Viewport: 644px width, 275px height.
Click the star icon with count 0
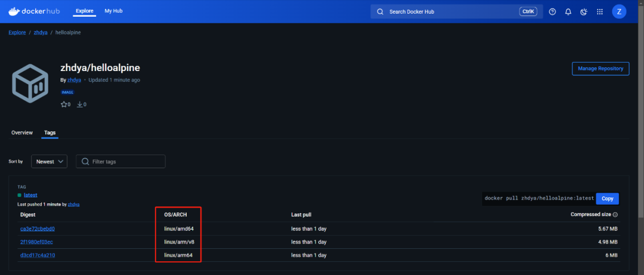coord(64,104)
